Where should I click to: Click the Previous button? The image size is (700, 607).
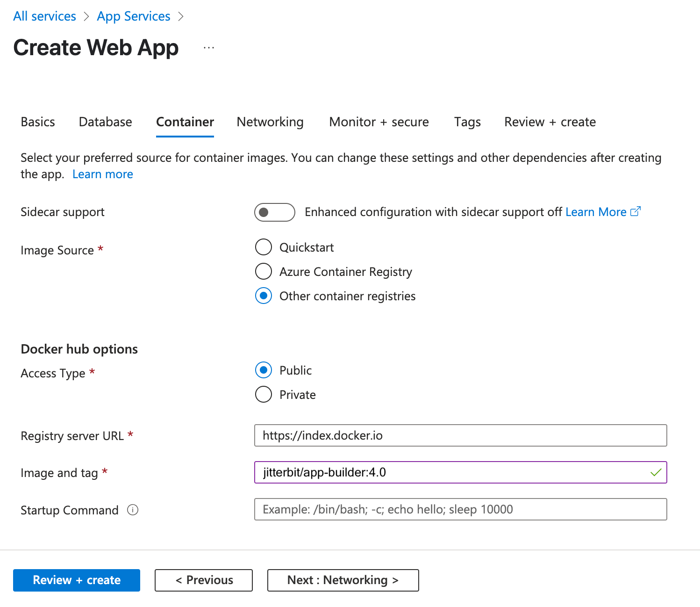[x=204, y=580]
